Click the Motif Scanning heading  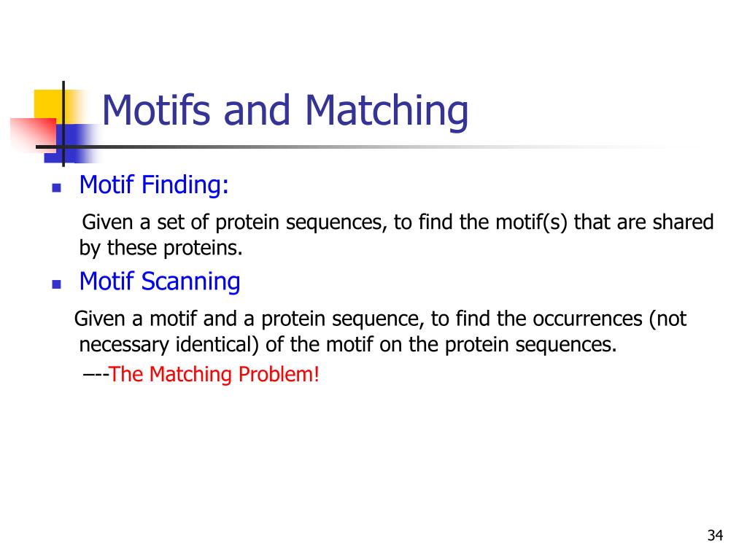(x=160, y=281)
